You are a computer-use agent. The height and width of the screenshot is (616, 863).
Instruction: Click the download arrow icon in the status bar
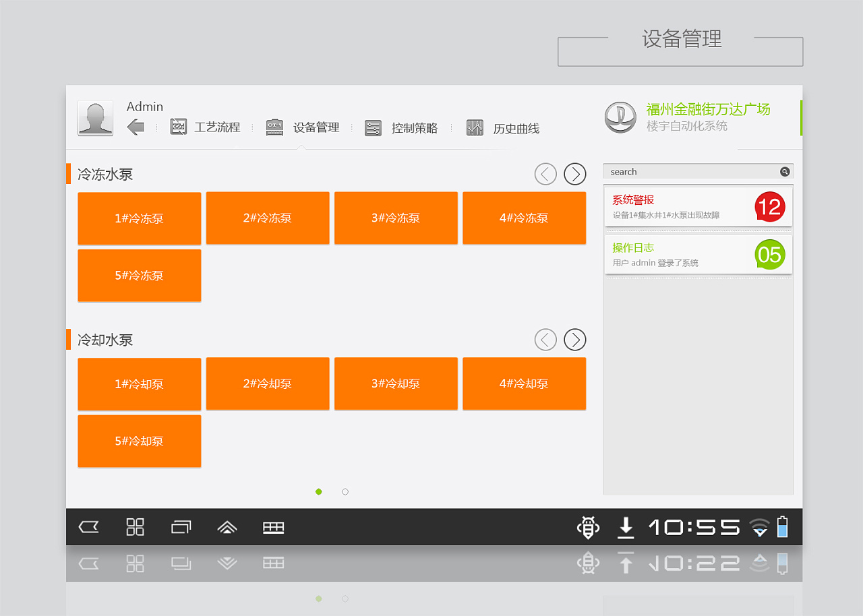(626, 528)
